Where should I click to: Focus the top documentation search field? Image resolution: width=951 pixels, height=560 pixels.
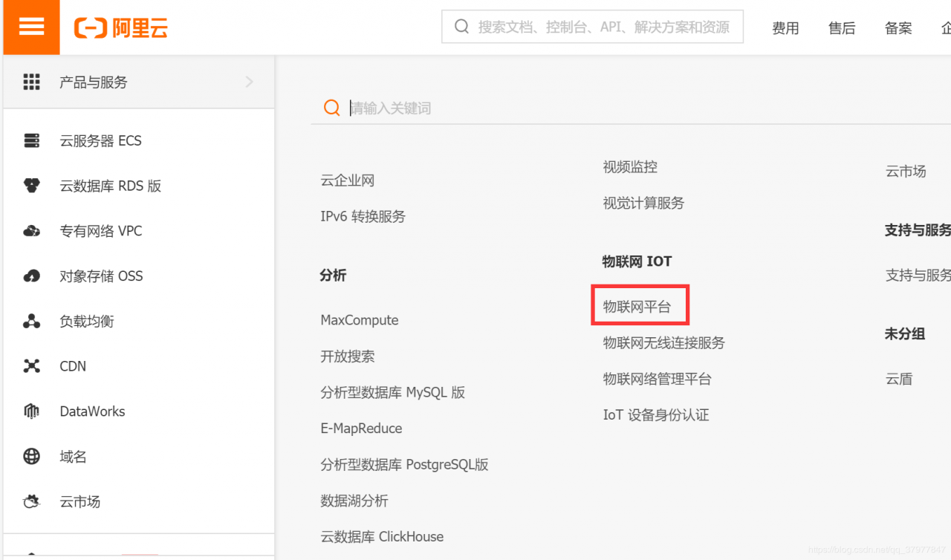click(592, 27)
